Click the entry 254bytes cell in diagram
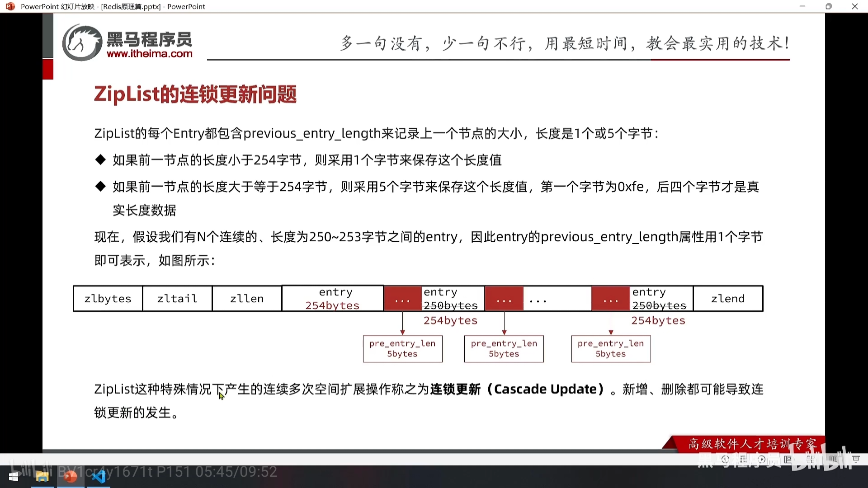868x488 pixels. pos(333,299)
